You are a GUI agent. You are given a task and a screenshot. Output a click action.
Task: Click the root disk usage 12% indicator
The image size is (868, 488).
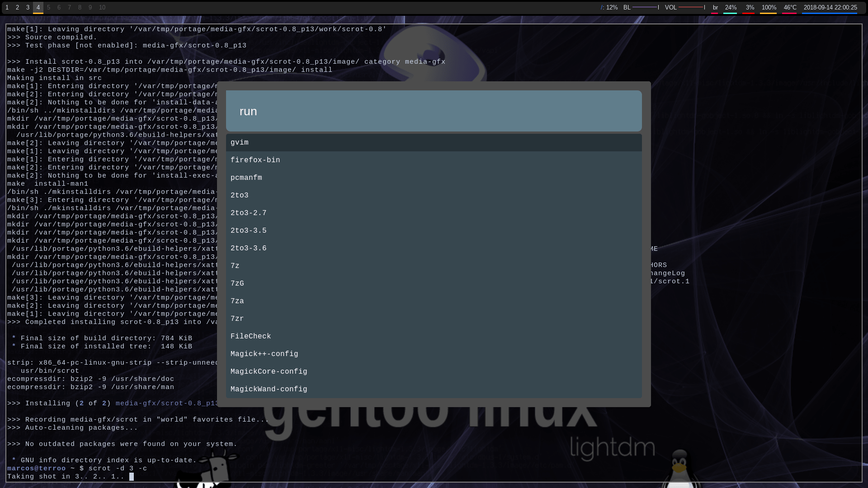click(609, 7)
